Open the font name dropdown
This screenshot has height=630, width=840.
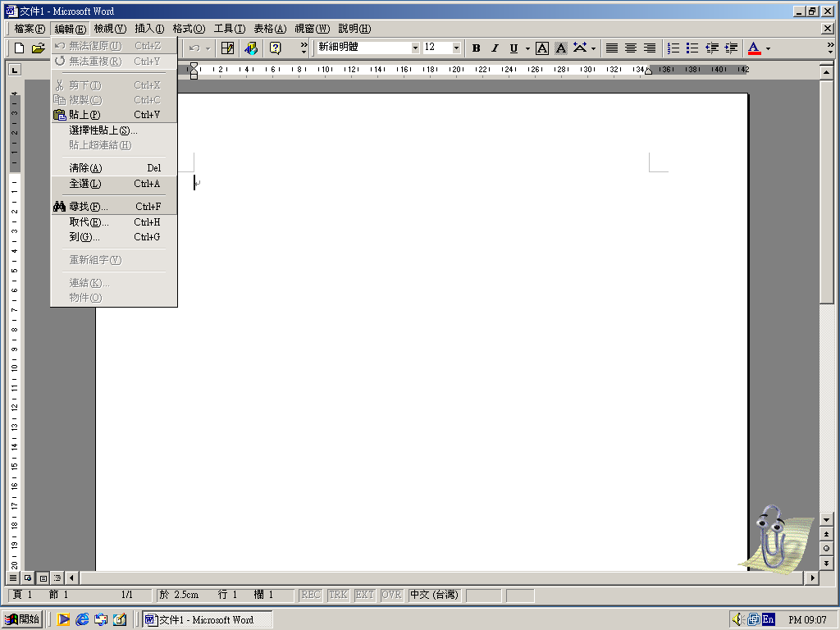(x=415, y=48)
